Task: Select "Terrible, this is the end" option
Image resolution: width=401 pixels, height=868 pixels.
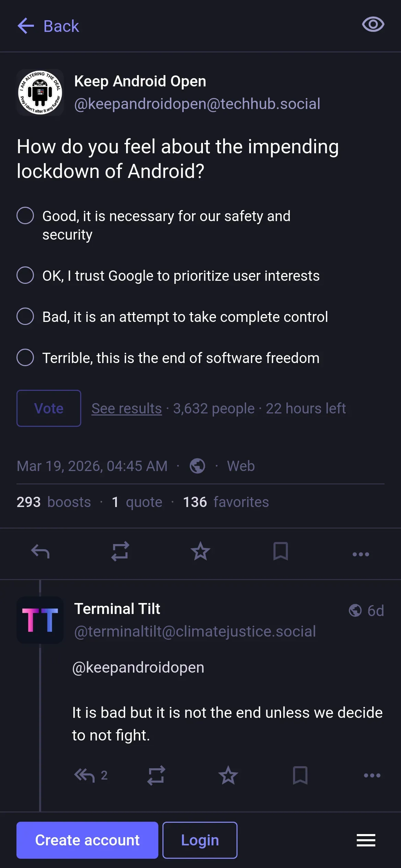Action: click(25, 358)
